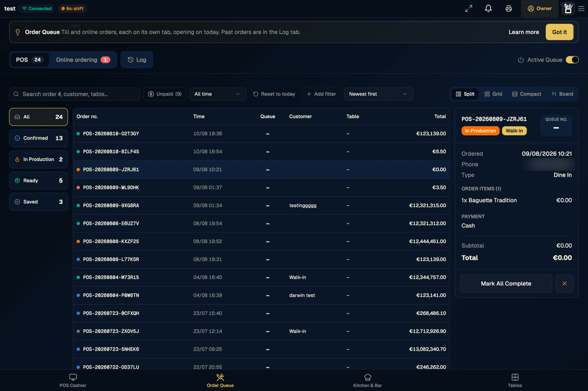Click the red X cancel button
This screenshot has height=391, width=588.
pyautogui.click(x=565, y=284)
